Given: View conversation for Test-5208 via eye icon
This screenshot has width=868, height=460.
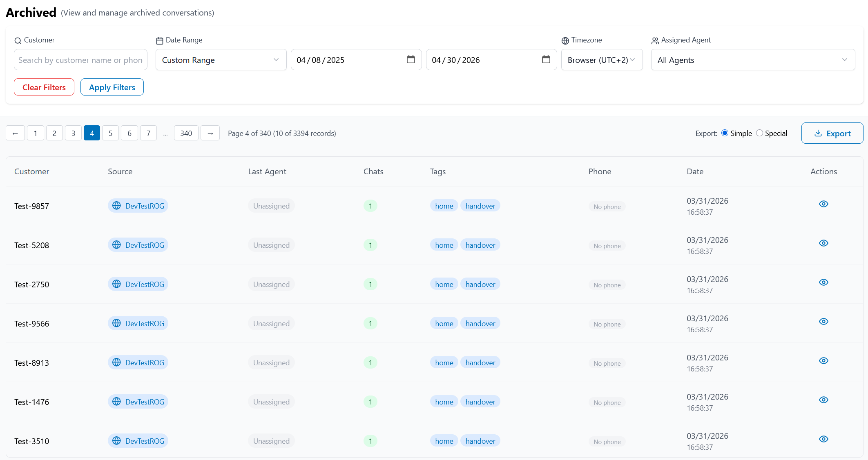Looking at the screenshot, I should tap(823, 243).
